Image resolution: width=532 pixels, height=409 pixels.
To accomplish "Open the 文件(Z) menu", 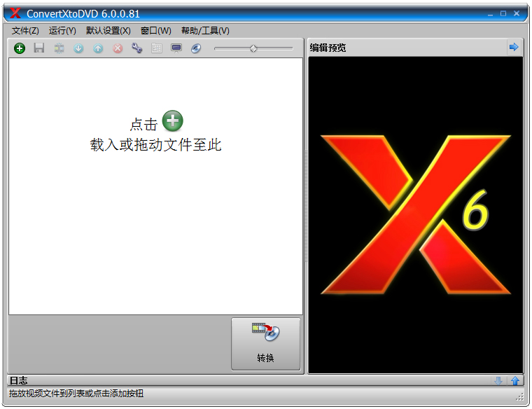I will (25, 31).
